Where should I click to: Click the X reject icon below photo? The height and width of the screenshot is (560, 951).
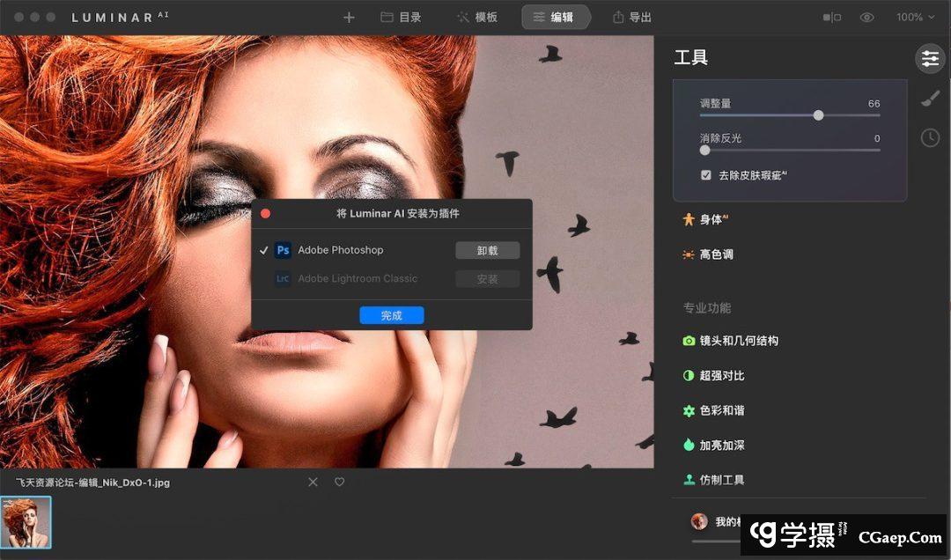(x=313, y=483)
